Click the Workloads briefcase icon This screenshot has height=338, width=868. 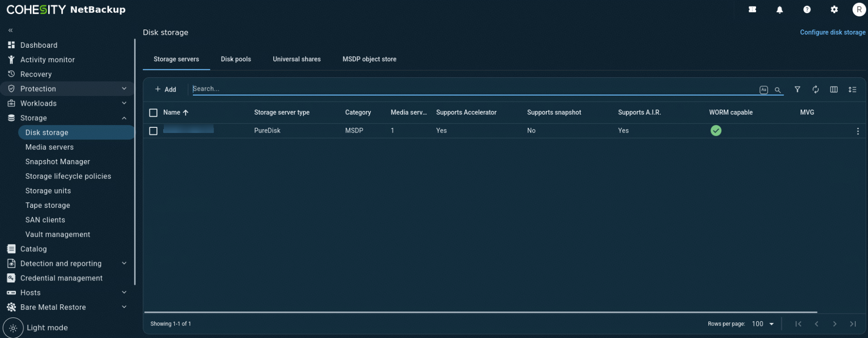(x=11, y=103)
